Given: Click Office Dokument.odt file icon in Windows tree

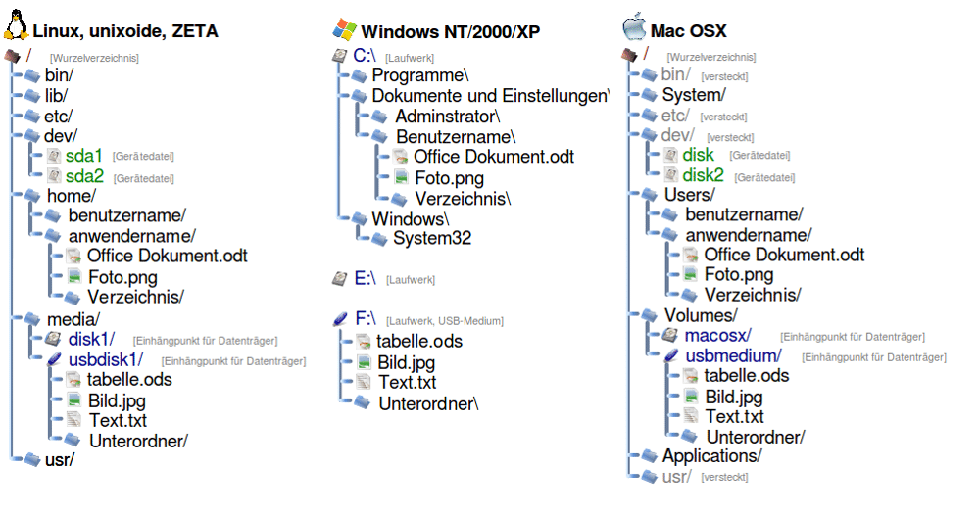Looking at the screenshot, I should 401,157.
